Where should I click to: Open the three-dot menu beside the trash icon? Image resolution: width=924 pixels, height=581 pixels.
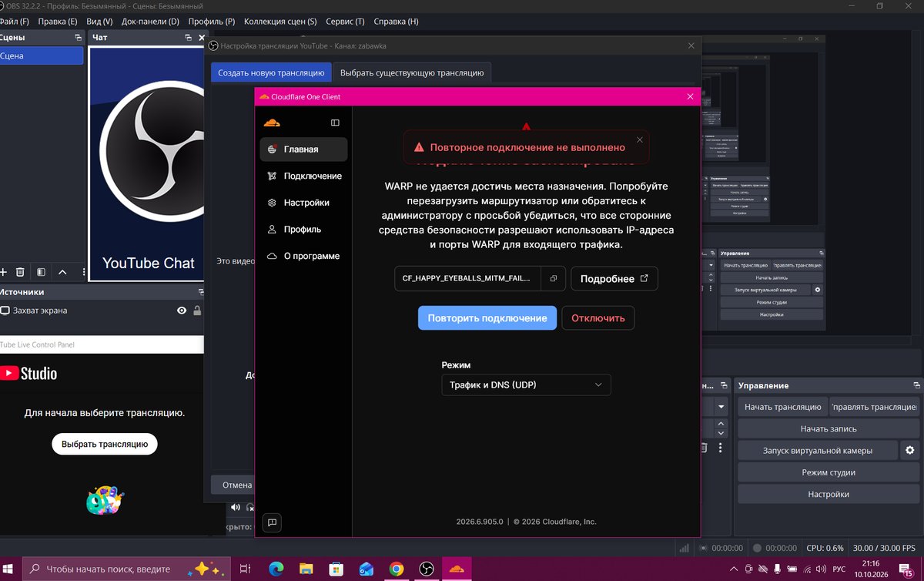[721, 448]
